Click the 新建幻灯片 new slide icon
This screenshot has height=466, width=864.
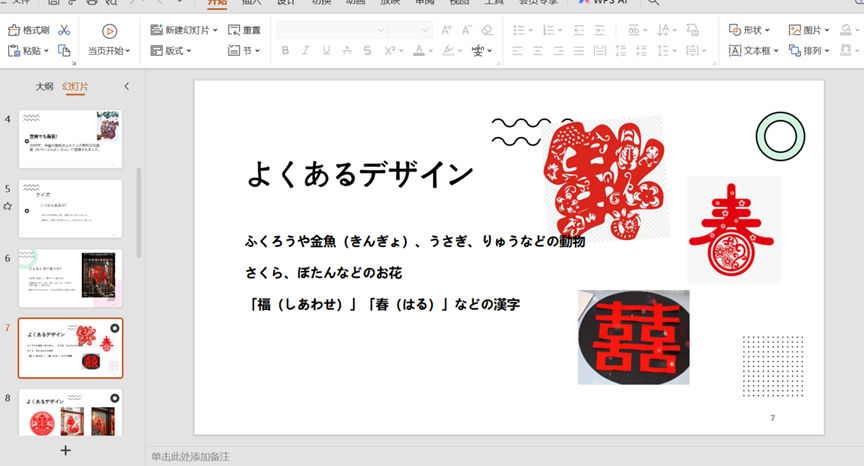(x=156, y=30)
